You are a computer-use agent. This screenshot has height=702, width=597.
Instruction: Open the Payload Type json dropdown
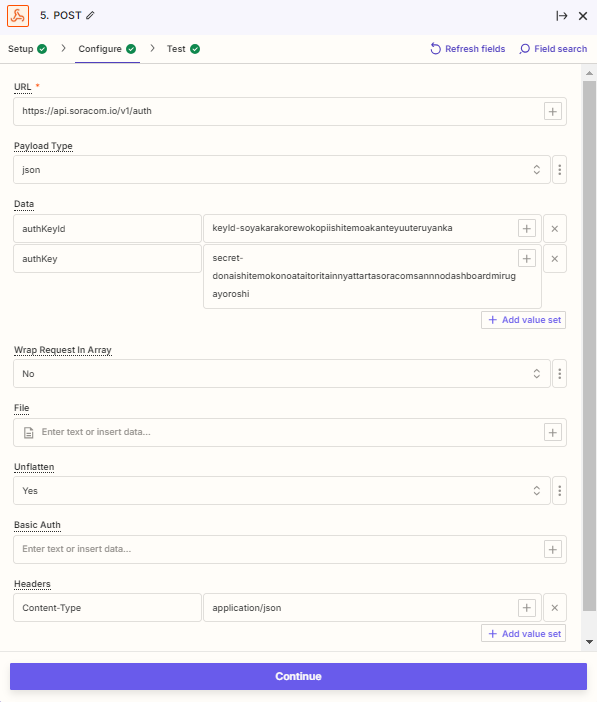pos(282,170)
